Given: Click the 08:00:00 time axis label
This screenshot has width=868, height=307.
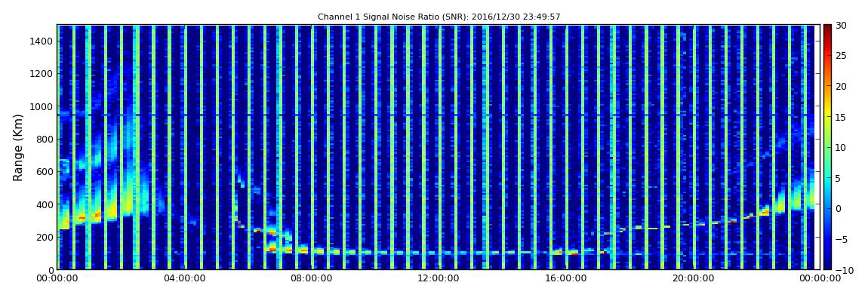Looking at the screenshot, I should tap(310, 278).
